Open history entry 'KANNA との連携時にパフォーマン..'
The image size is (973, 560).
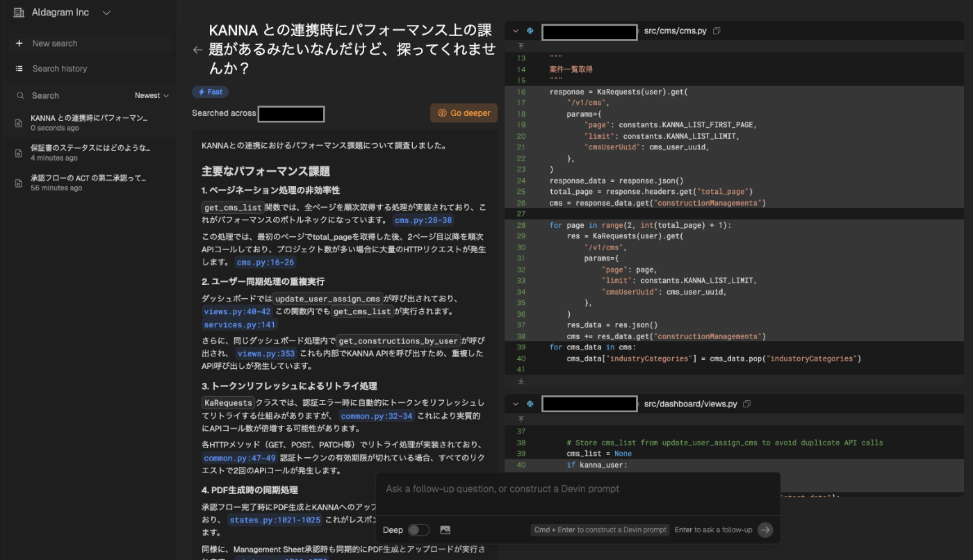coord(89,122)
